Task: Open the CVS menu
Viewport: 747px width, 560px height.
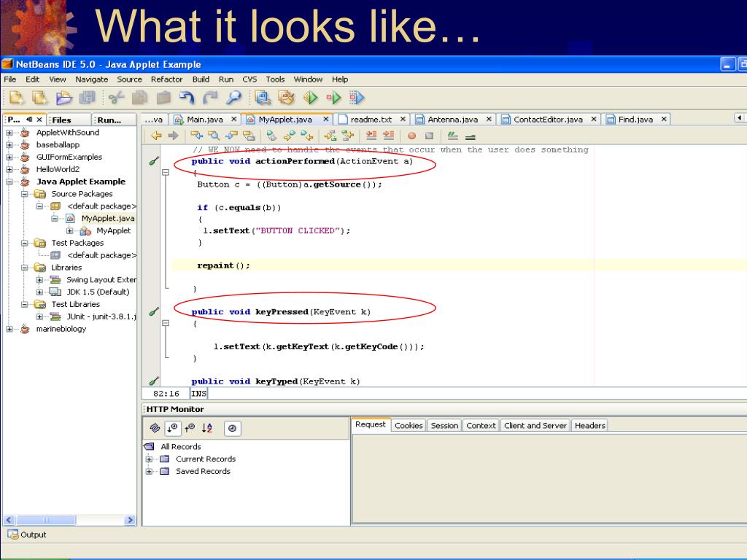Action: 249,79
